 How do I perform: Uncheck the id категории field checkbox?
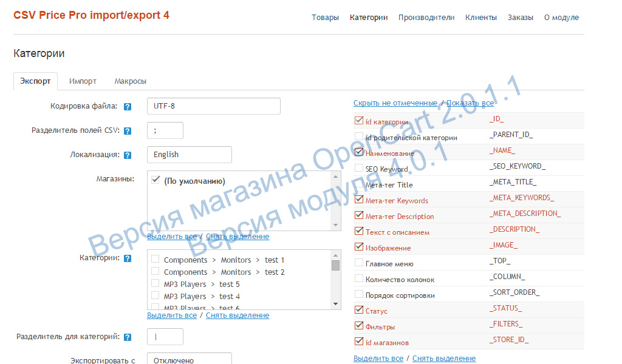pyautogui.click(x=359, y=120)
